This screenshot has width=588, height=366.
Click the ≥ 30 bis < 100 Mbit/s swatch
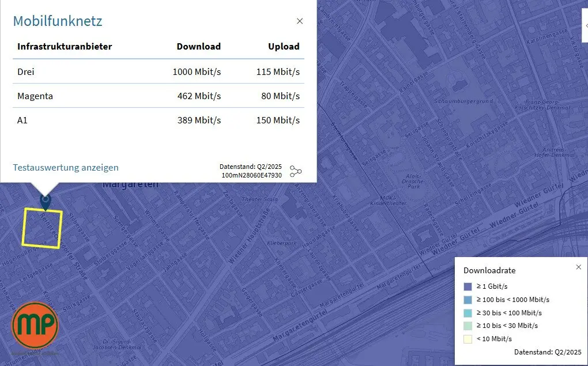(468, 313)
